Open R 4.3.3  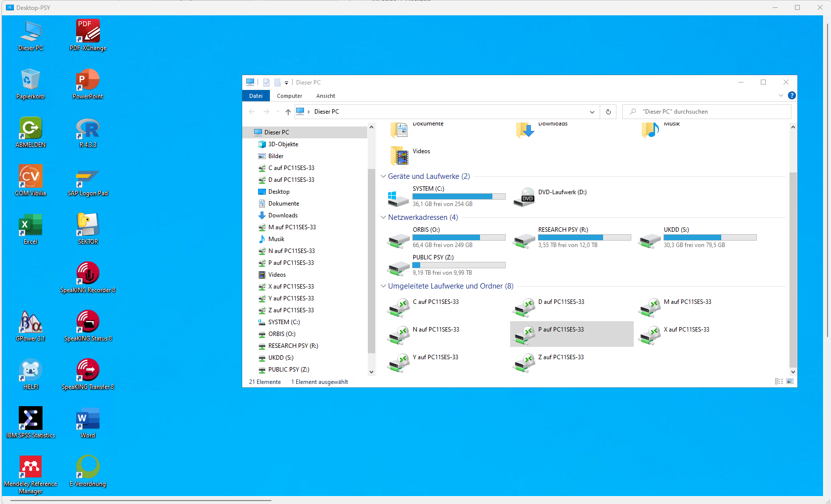[87, 129]
